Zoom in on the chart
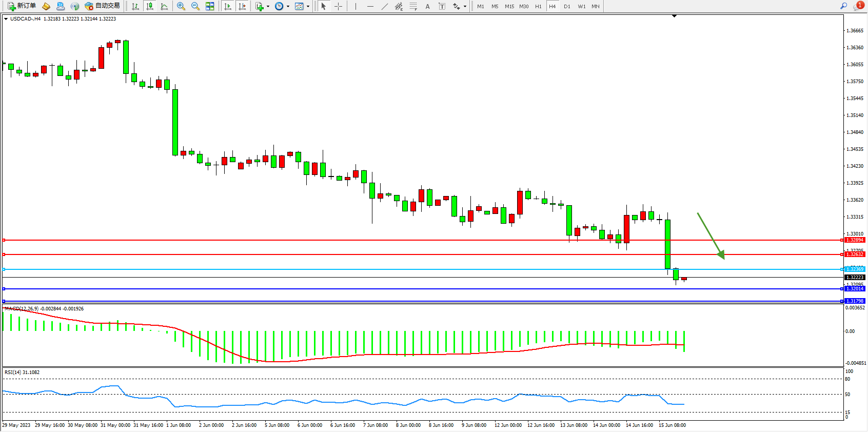 point(181,6)
